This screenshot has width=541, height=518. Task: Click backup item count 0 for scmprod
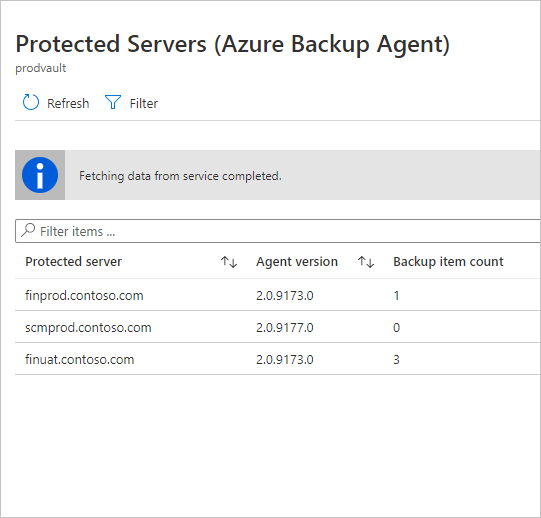(x=396, y=327)
